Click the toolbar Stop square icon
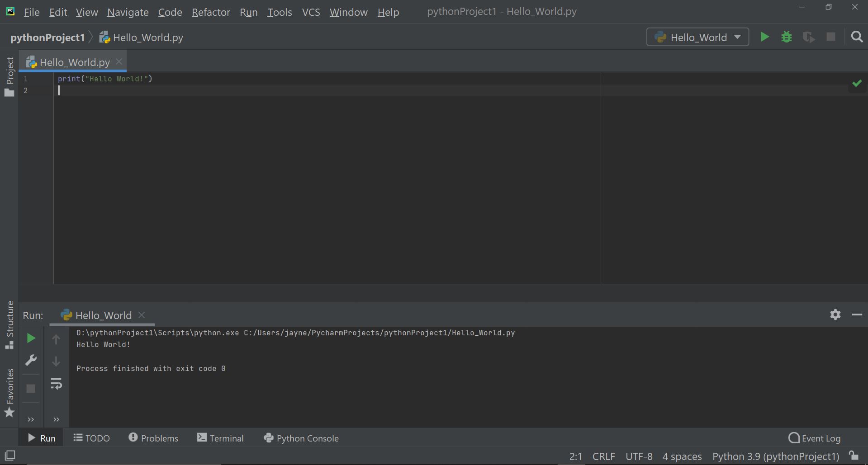Viewport: 868px width, 465px height. tap(831, 37)
